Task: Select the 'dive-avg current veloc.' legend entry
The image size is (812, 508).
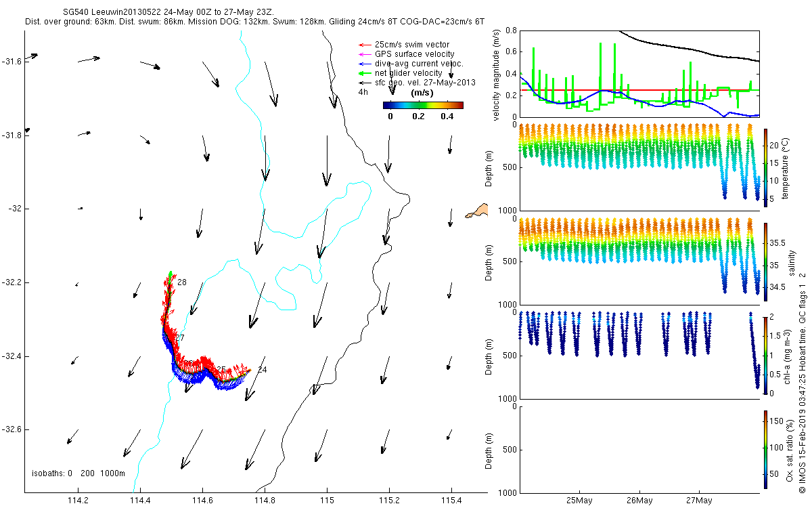Action: [418, 64]
